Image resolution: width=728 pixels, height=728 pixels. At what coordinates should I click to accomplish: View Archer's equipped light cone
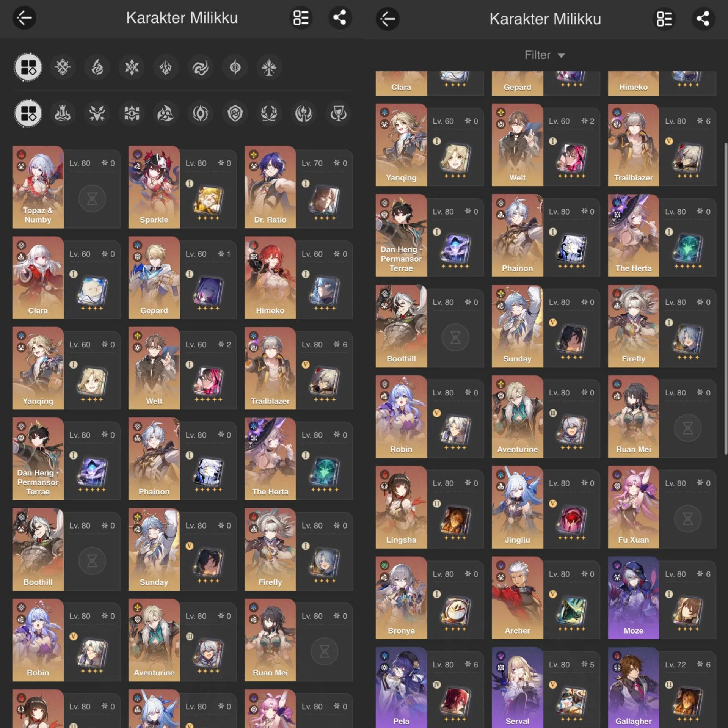572,612
